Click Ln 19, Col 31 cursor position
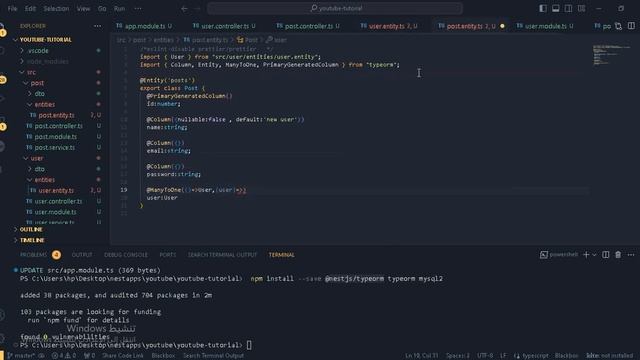Viewport: 640px width, 360px height. 421,356
